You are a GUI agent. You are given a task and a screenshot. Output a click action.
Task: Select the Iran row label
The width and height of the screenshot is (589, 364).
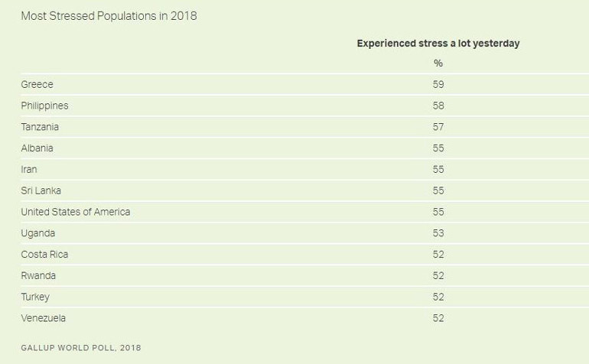click(29, 169)
